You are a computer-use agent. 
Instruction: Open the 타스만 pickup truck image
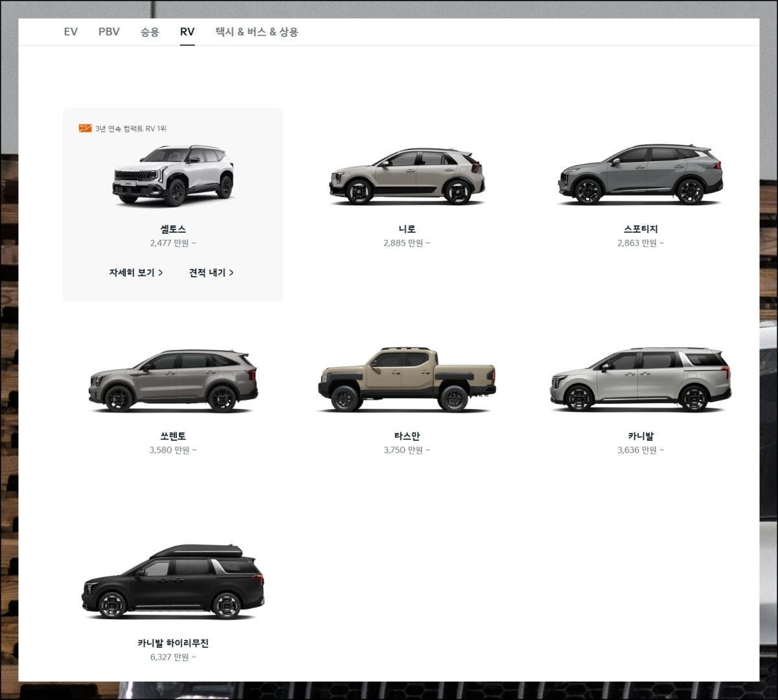[x=407, y=380]
